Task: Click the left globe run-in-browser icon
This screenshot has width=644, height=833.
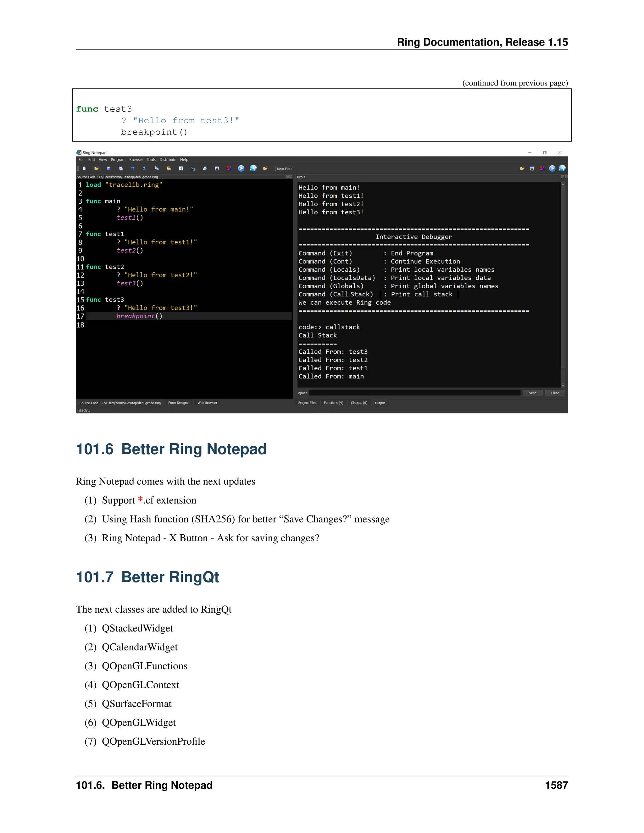Action: pyautogui.click(x=253, y=168)
